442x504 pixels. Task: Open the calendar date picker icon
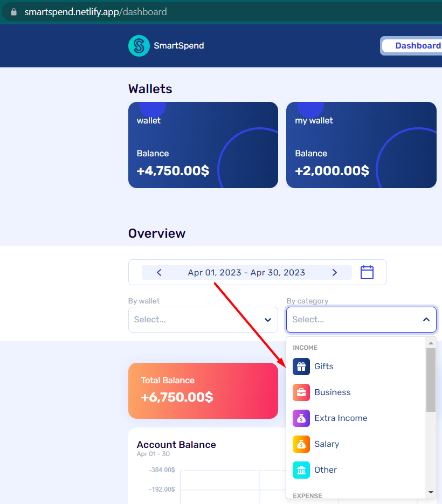click(367, 272)
